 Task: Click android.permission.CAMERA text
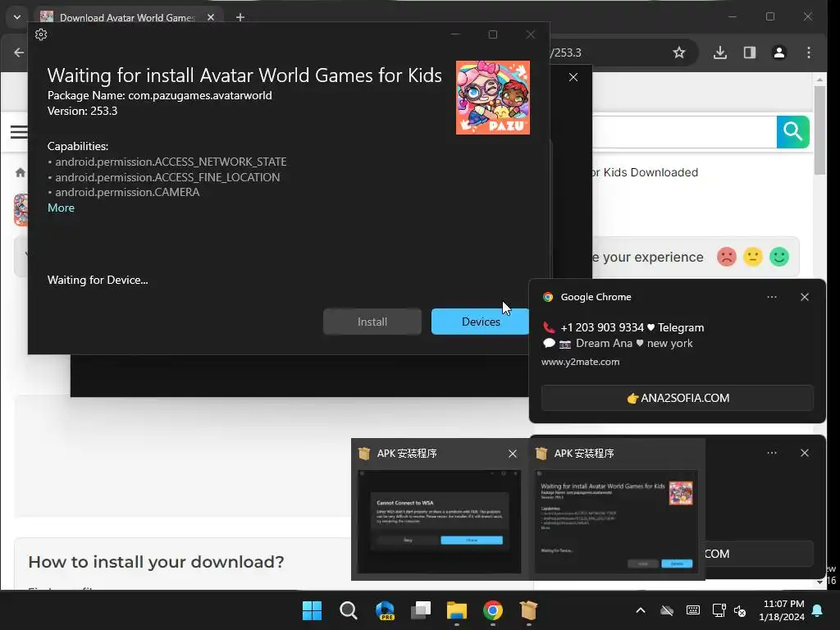127,192
